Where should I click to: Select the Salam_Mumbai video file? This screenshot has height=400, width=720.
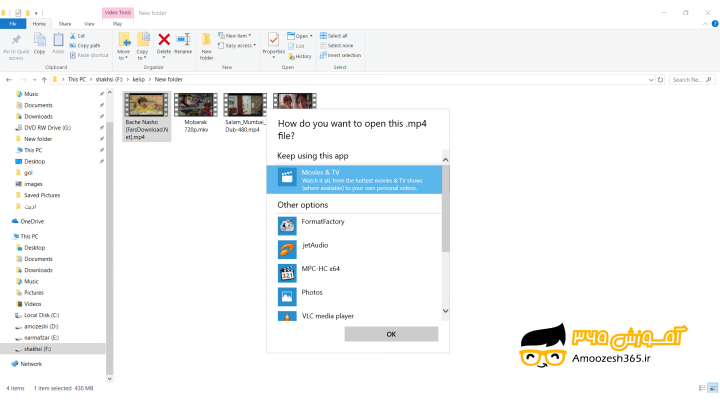pos(245,113)
